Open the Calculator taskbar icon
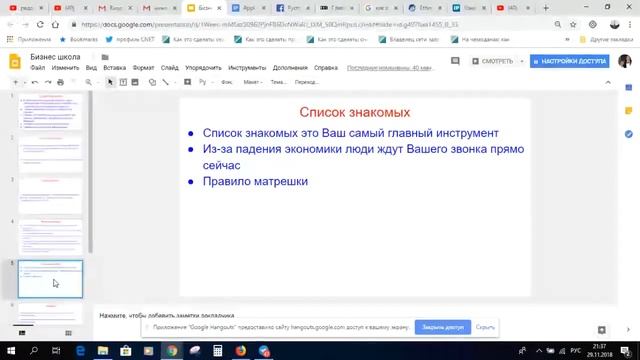 [218, 351]
